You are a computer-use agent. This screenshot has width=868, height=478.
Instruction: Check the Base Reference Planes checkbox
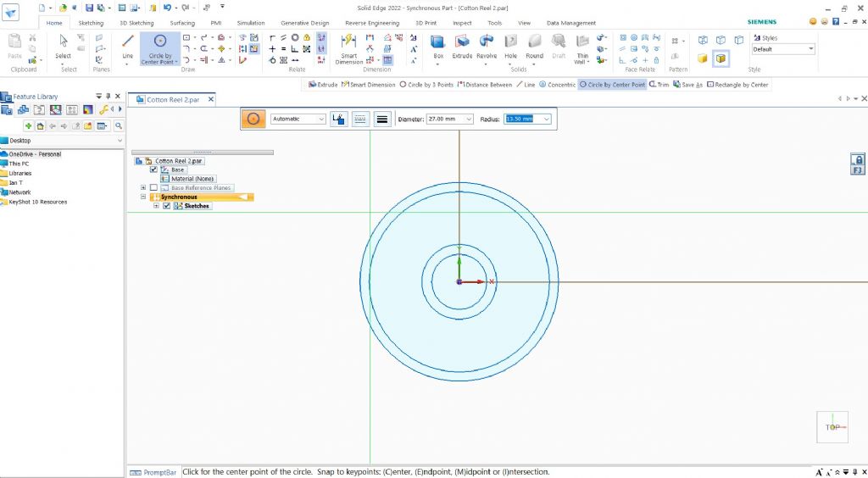[x=154, y=187]
